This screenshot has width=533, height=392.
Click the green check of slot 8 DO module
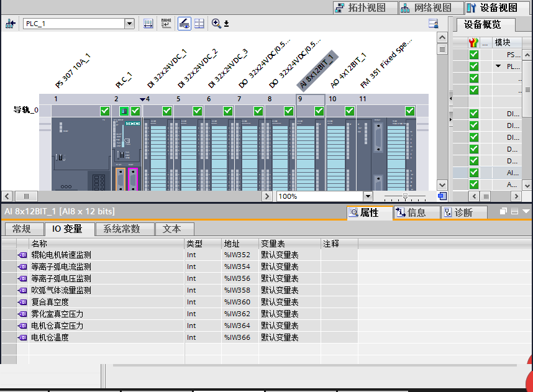point(289,111)
